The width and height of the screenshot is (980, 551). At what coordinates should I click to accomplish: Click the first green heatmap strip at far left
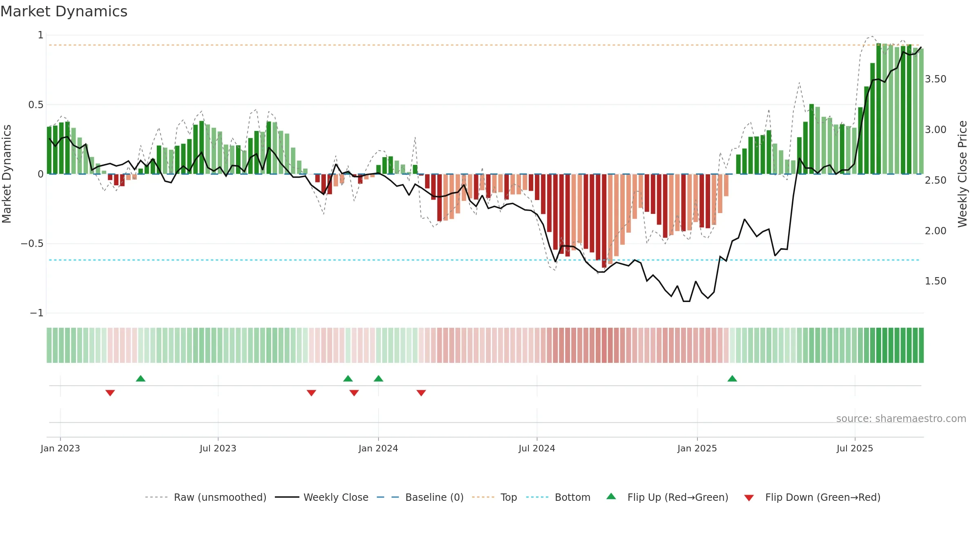(49, 345)
